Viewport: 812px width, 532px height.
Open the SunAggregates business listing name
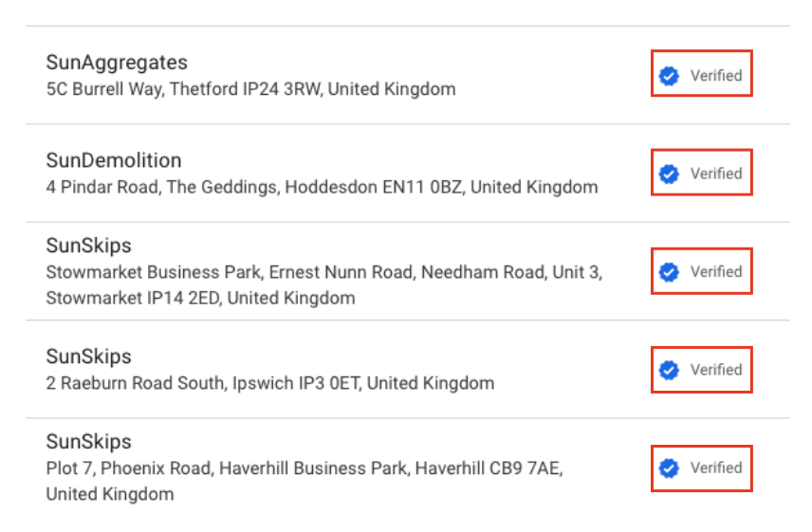point(117,63)
